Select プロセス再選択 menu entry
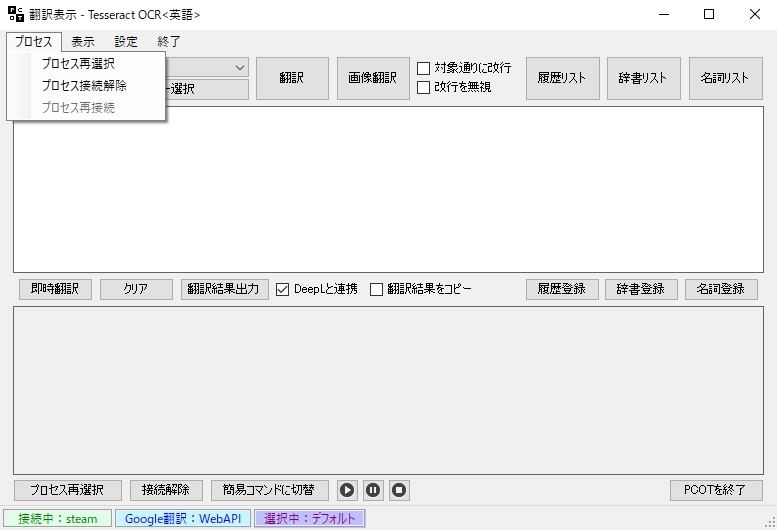The image size is (777, 530). coord(86,63)
